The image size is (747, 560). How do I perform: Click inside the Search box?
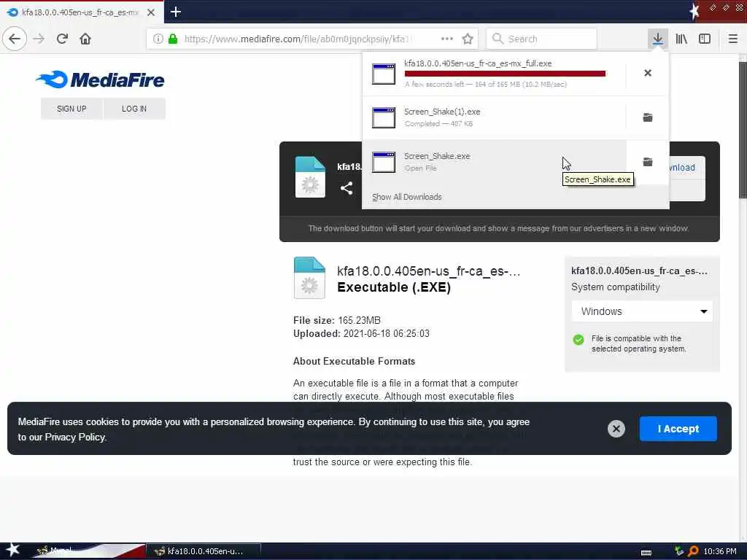542,39
